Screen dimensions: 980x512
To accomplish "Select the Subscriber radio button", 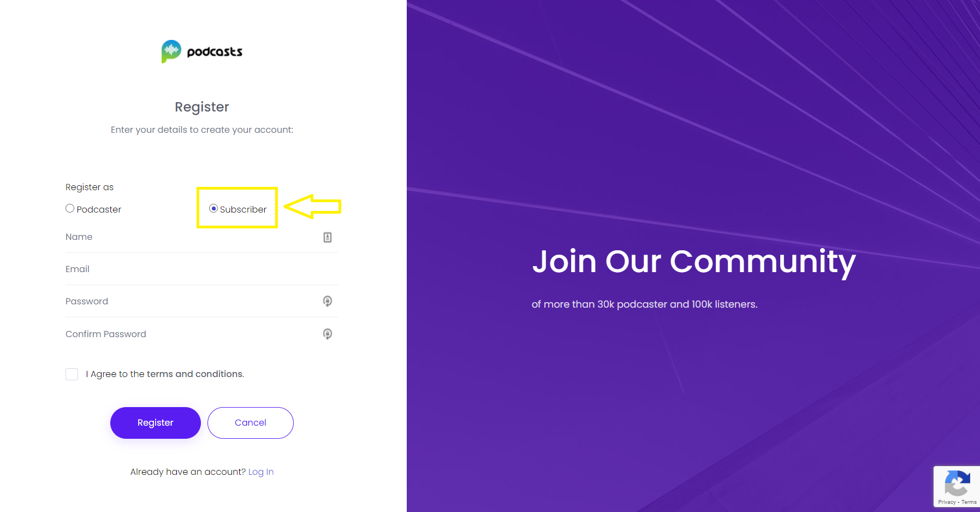I will (x=213, y=208).
